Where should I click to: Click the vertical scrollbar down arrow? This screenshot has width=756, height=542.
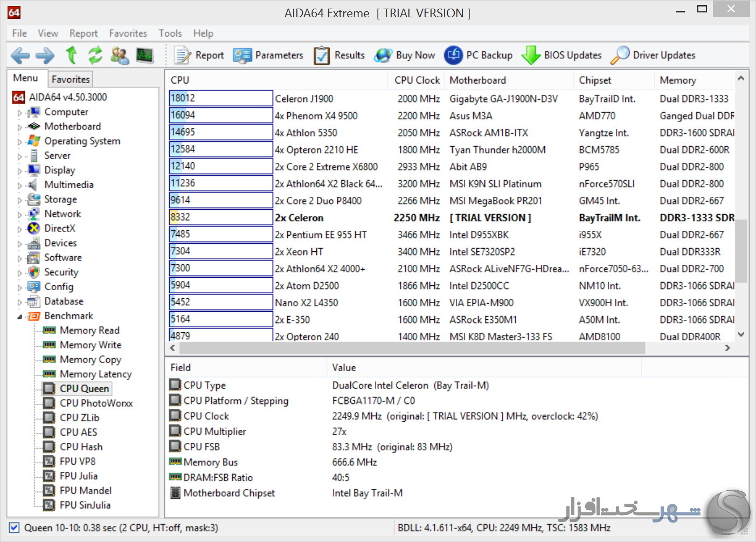741,334
